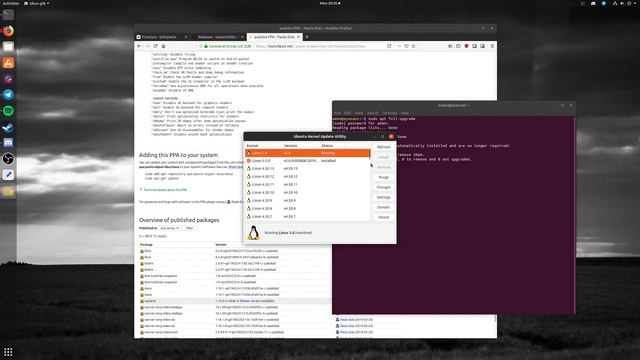Select Linux 4.20.12 kernel row
The width and height of the screenshot is (640, 360).
pos(307,177)
